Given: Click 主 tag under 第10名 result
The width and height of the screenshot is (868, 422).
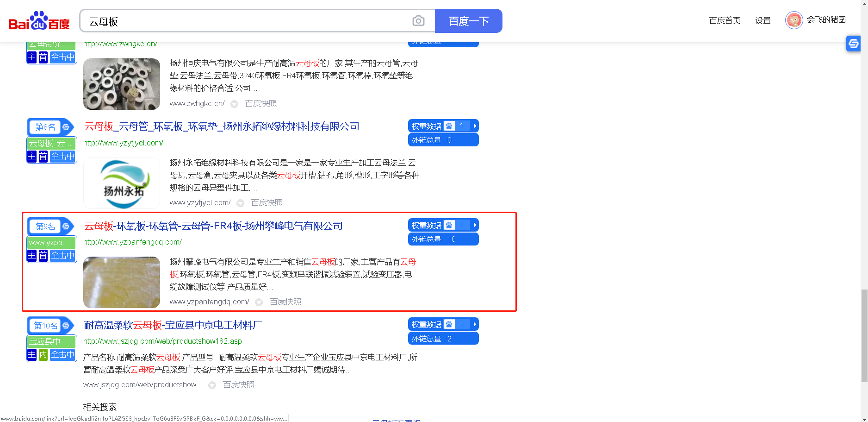Looking at the screenshot, I should click(31, 354).
